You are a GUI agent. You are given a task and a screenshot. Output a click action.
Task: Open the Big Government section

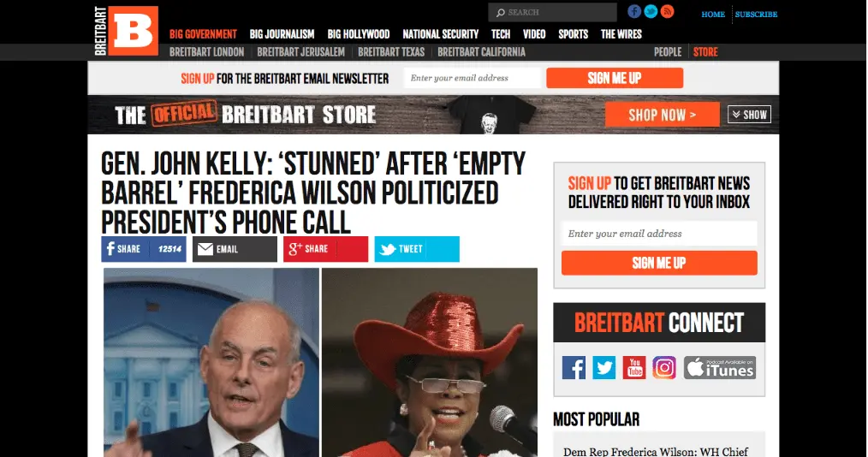203,34
